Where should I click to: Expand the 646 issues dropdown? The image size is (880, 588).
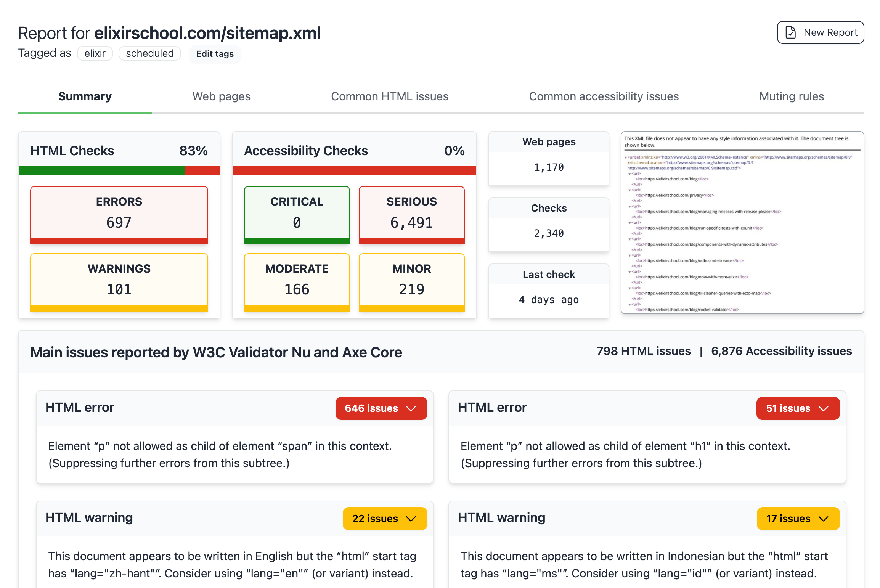[x=381, y=408]
